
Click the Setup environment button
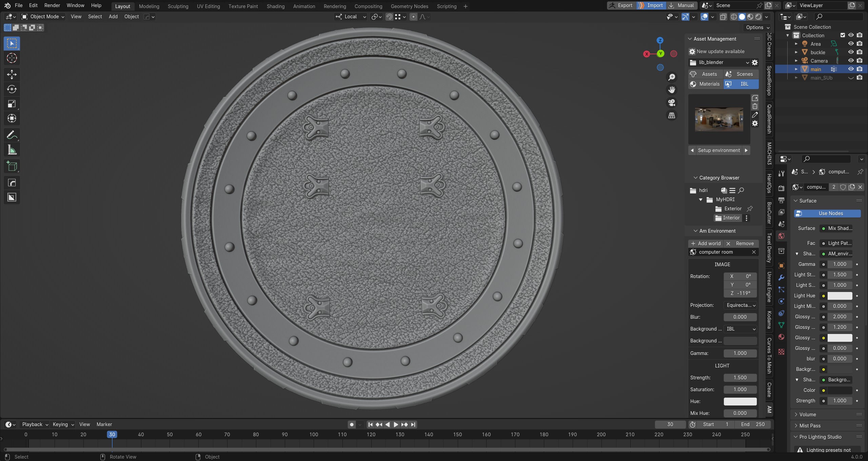click(719, 150)
